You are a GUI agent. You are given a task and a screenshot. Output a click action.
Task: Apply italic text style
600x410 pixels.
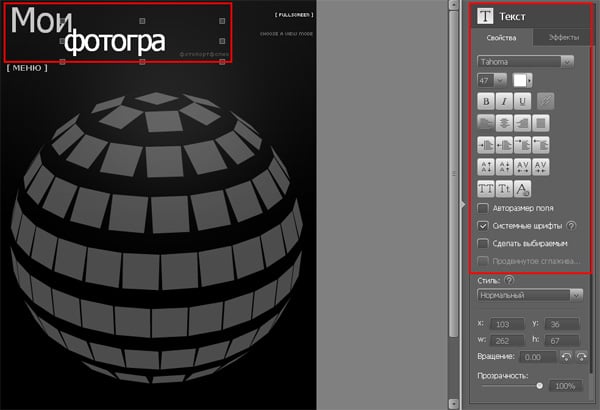pos(506,100)
